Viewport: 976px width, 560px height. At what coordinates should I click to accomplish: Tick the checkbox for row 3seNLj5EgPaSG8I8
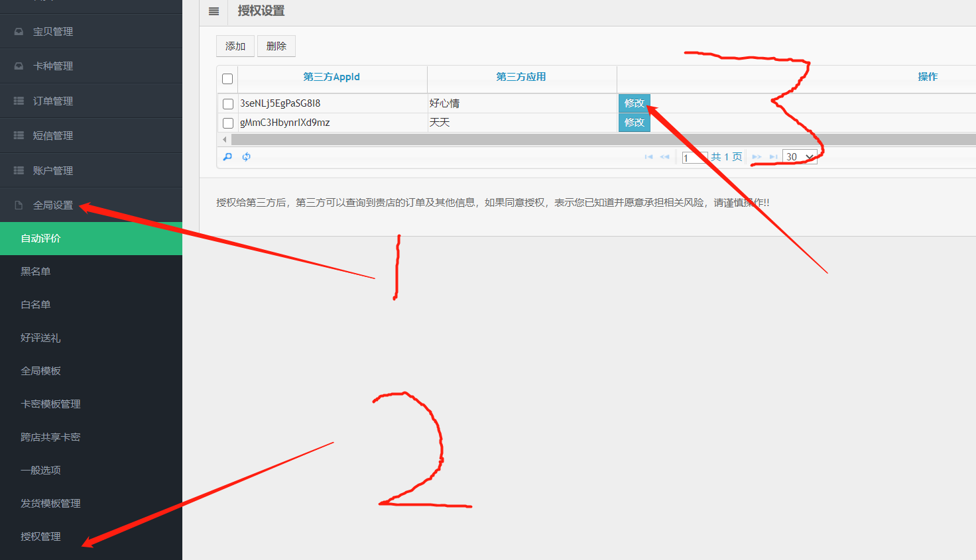(228, 104)
